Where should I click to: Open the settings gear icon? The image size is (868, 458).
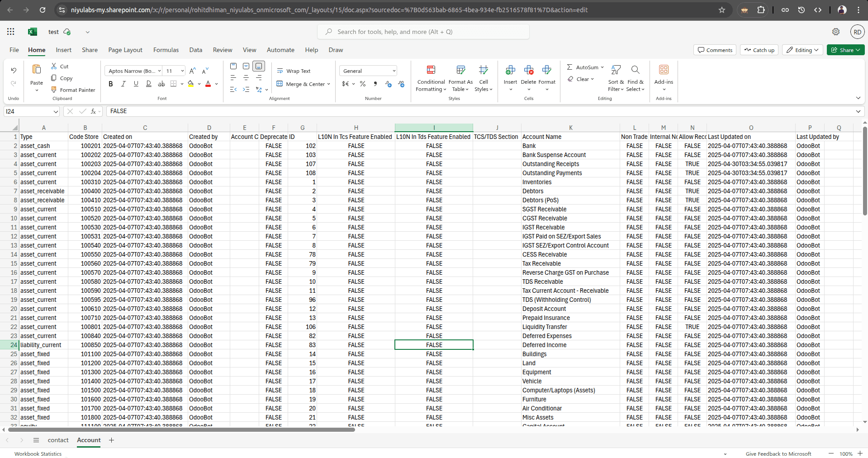(x=836, y=32)
